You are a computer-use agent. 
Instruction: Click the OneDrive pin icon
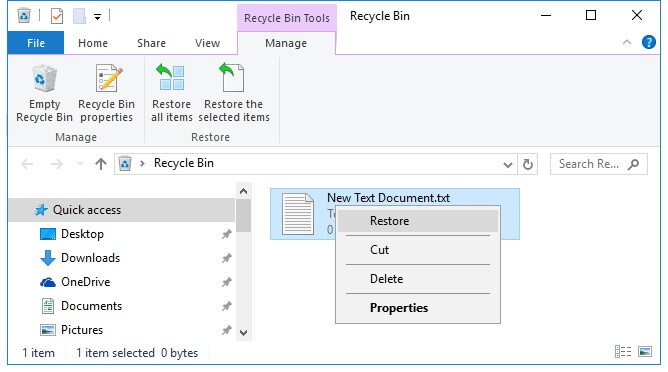(x=227, y=282)
